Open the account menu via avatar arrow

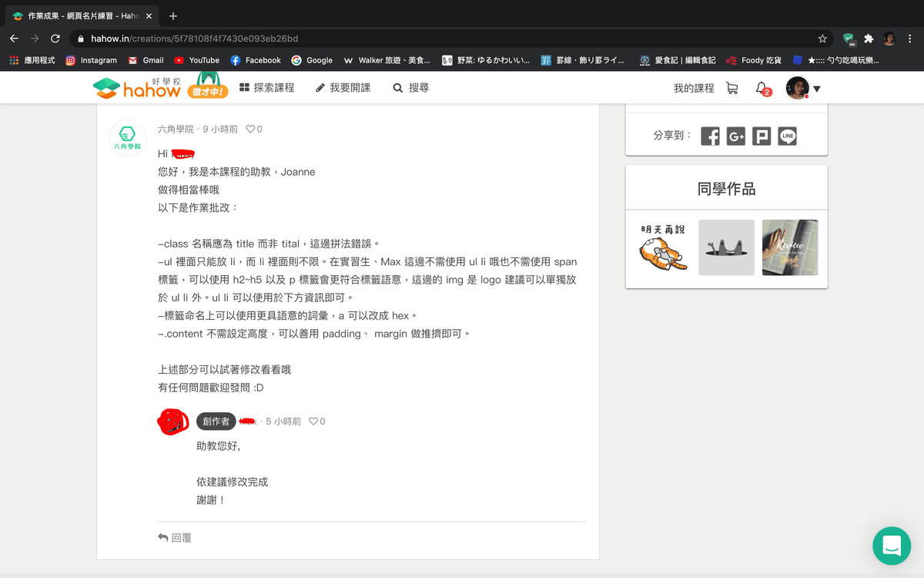[816, 87]
